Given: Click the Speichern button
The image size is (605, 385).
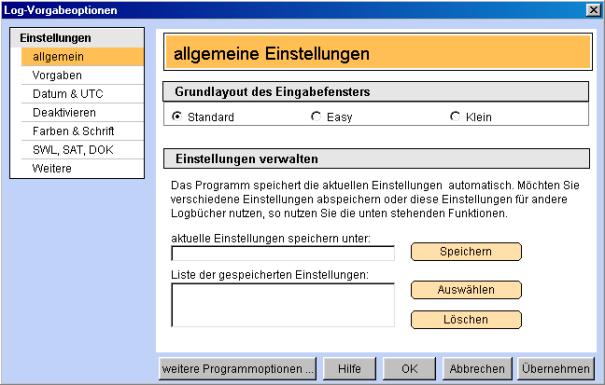Looking at the screenshot, I should pos(466,252).
